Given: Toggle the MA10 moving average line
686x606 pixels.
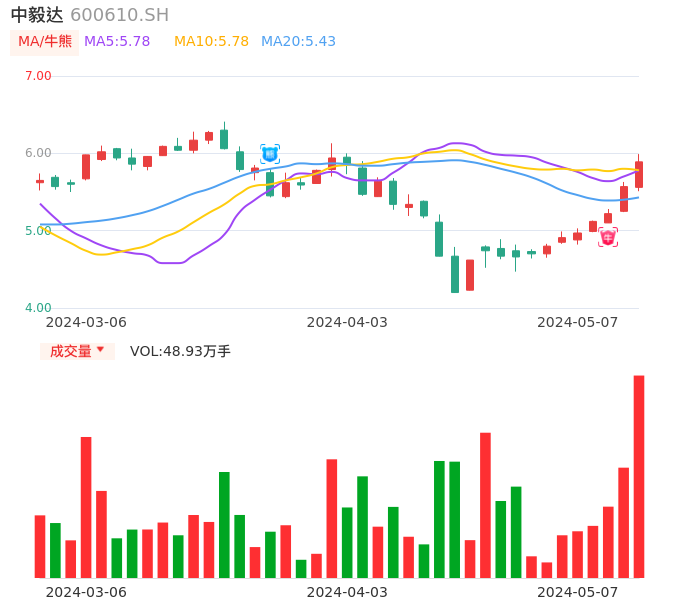Looking at the screenshot, I should click(211, 42).
